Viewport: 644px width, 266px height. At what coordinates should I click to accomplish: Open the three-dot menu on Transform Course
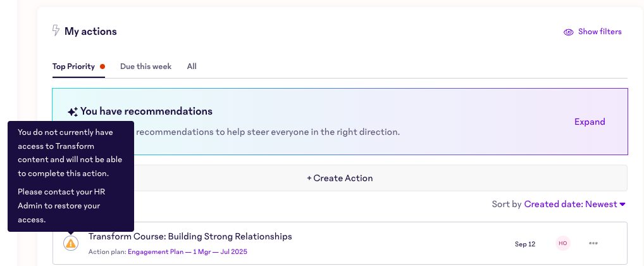pyautogui.click(x=593, y=243)
